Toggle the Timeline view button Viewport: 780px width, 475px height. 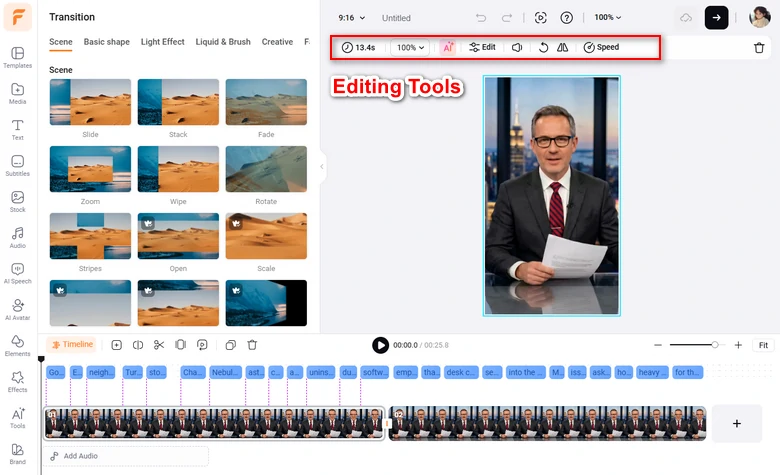pos(73,344)
